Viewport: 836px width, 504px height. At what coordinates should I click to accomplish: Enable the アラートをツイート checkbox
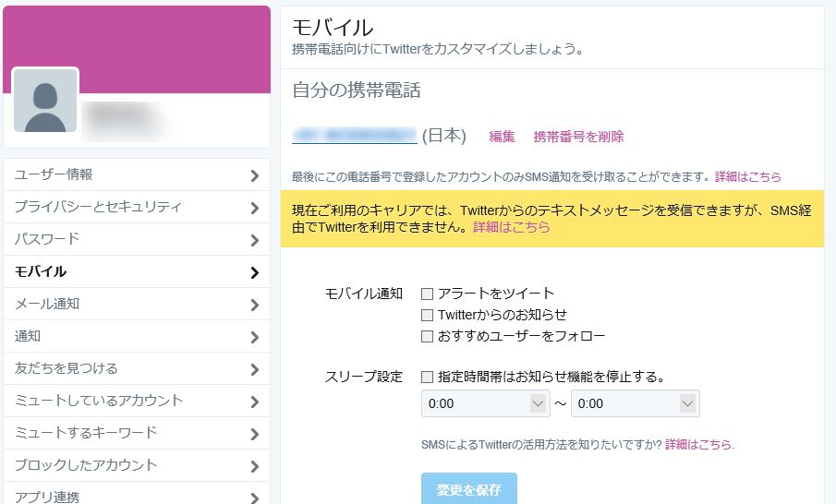click(427, 294)
